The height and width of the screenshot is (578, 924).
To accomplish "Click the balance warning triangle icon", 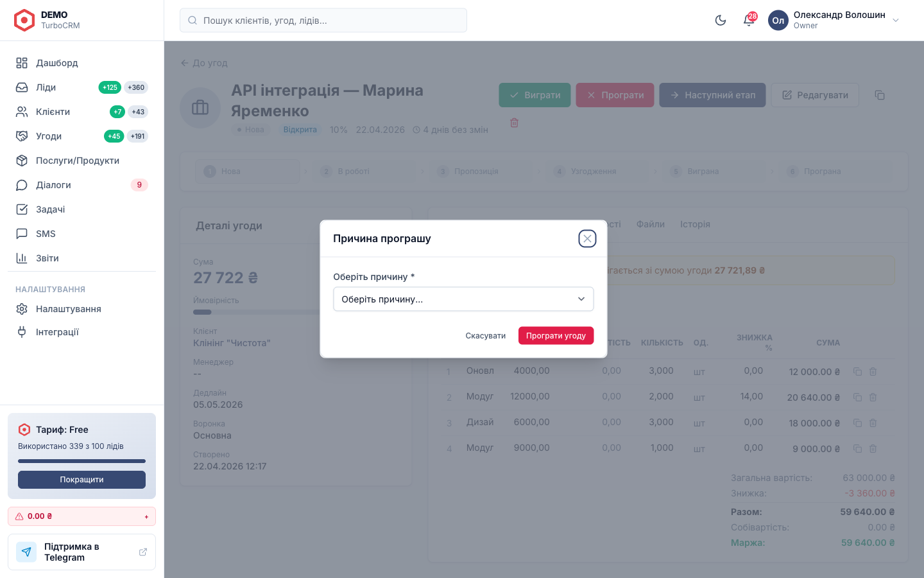I will pos(19,516).
